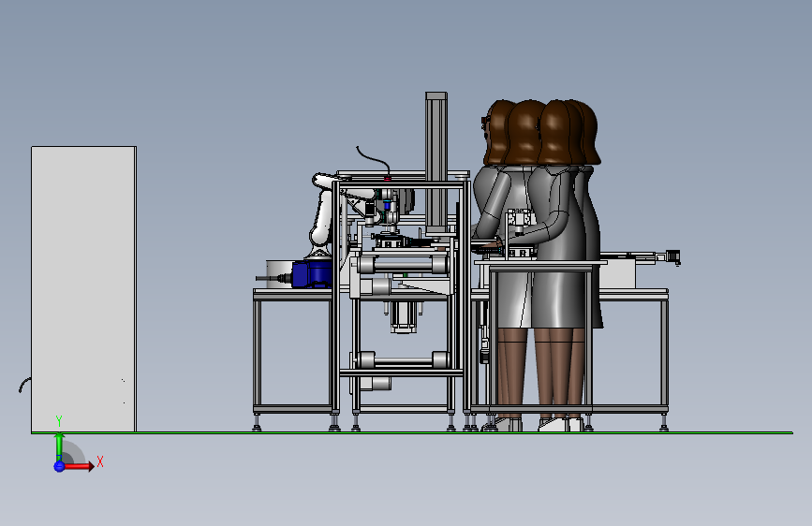This screenshot has height=526, width=812.
Task: Select the blue motor on the left table
Action: click(312, 274)
